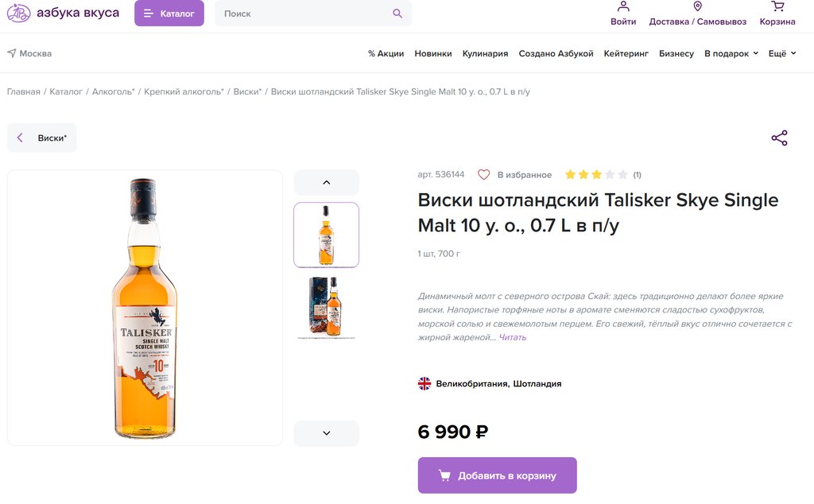Screen dimensions: 814x504
Task: Click the Доставка / Самовывоз location pin
Action: coord(697,7)
